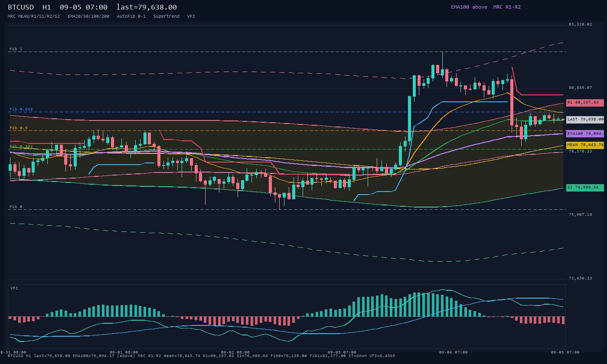This screenshot has width=607, height=364.
Task: Click the MRC MEAN/R1/S1/R2/S2 indicator label
Action: coord(34,16)
